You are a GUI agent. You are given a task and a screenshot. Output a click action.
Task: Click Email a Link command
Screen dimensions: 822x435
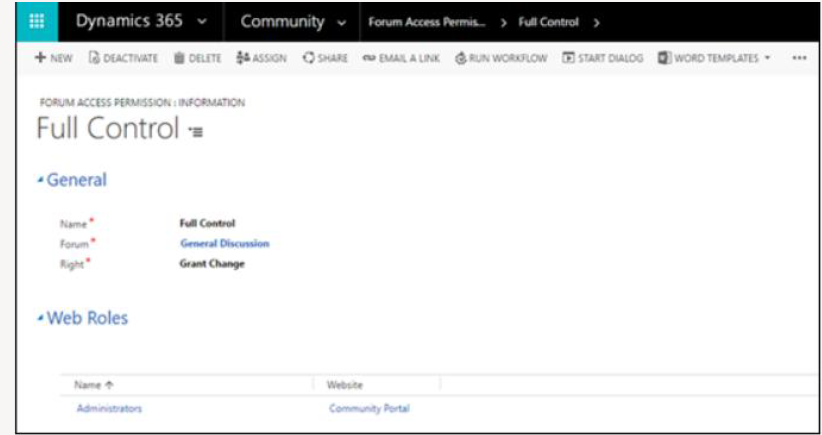pyautogui.click(x=401, y=58)
